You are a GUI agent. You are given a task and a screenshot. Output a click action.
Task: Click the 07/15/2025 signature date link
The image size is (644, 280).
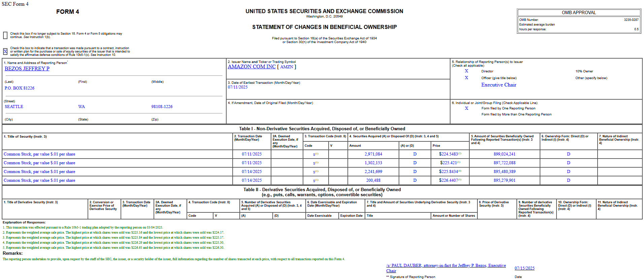click(x=524, y=268)
